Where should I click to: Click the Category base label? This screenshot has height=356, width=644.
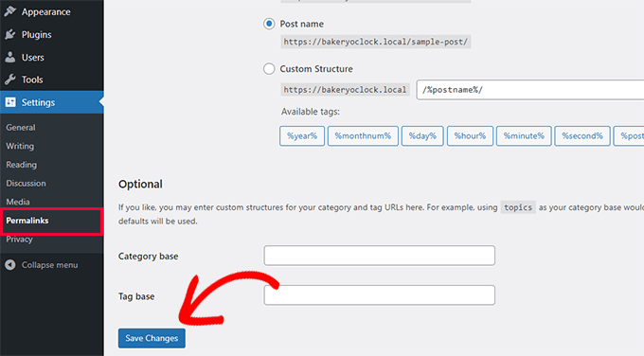tap(149, 257)
